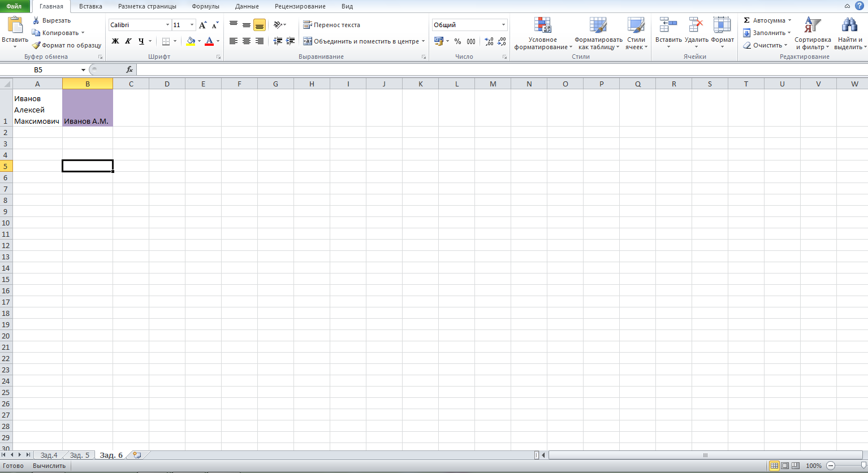Apply cell borders icon
Screen dimensions: 868x473
[x=166, y=41]
